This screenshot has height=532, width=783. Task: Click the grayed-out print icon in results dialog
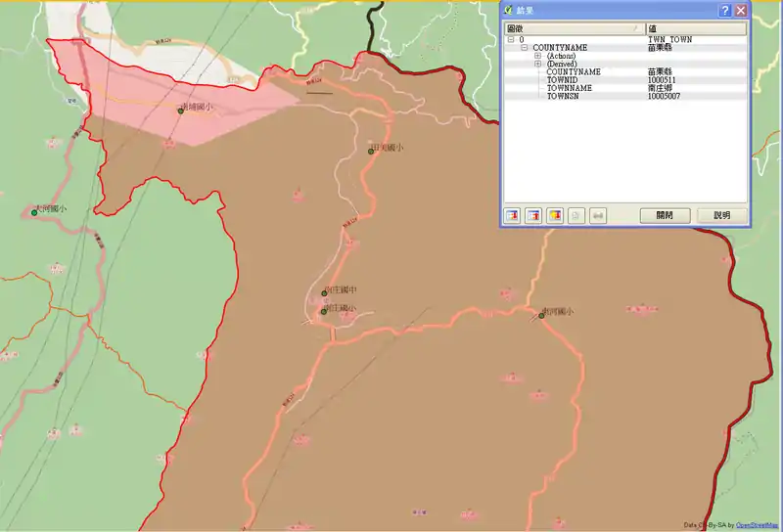click(598, 215)
